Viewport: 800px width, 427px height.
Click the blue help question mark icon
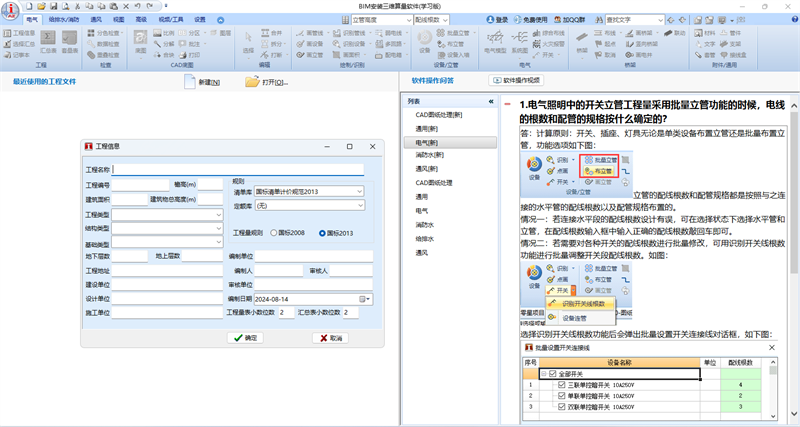tap(795, 19)
